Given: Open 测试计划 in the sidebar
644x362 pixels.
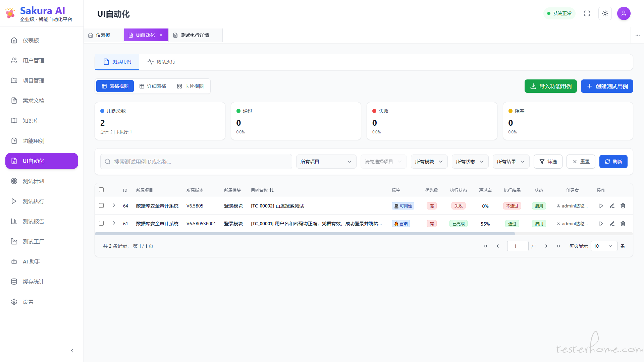Looking at the screenshot, I should [x=34, y=181].
